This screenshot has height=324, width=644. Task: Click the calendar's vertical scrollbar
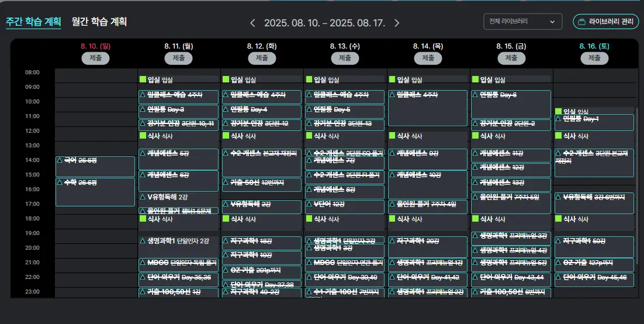(x=637, y=185)
